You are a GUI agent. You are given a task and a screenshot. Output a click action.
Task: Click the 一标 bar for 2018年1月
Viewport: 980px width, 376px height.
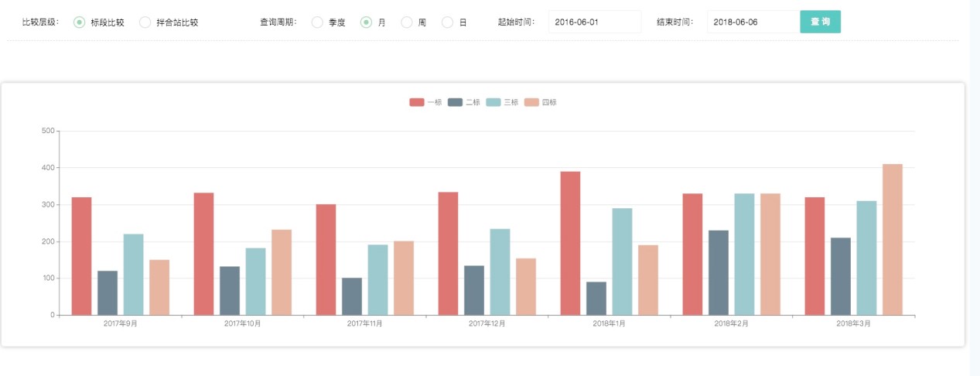[x=570, y=243]
